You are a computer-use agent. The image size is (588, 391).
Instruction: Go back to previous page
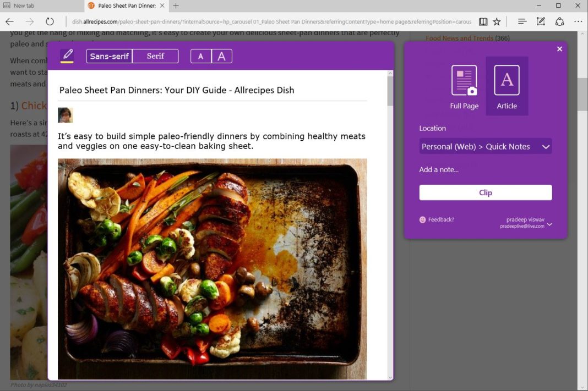(x=9, y=21)
